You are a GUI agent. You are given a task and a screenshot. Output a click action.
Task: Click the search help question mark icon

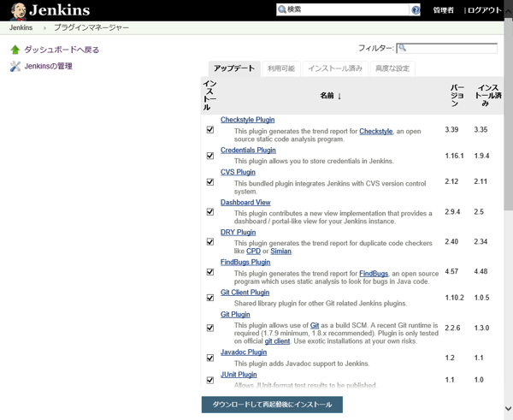416,10
